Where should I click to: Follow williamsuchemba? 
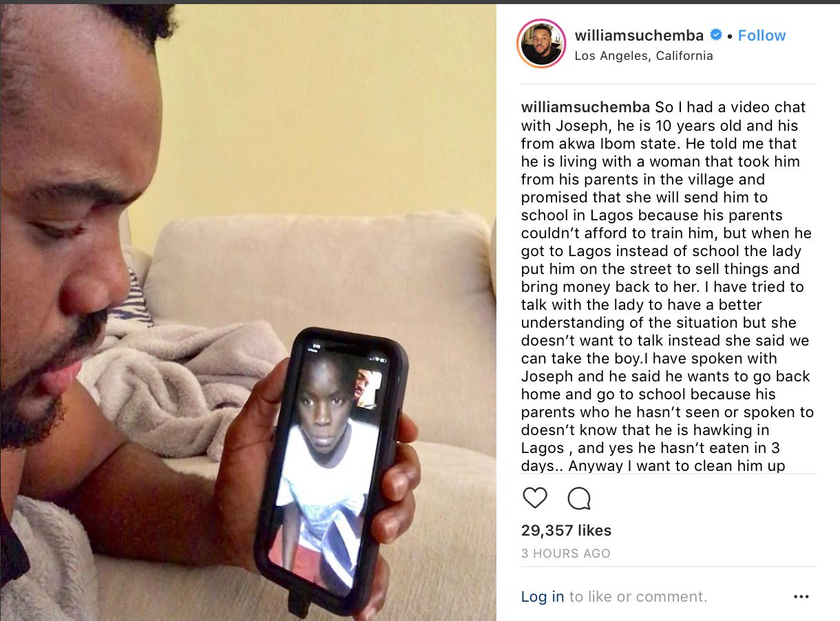point(762,35)
